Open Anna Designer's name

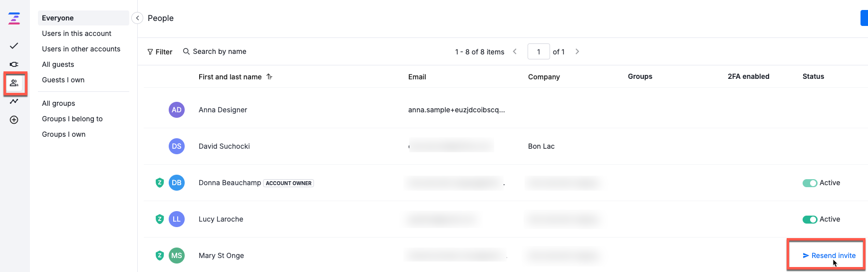pyautogui.click(x=223, y=110)
